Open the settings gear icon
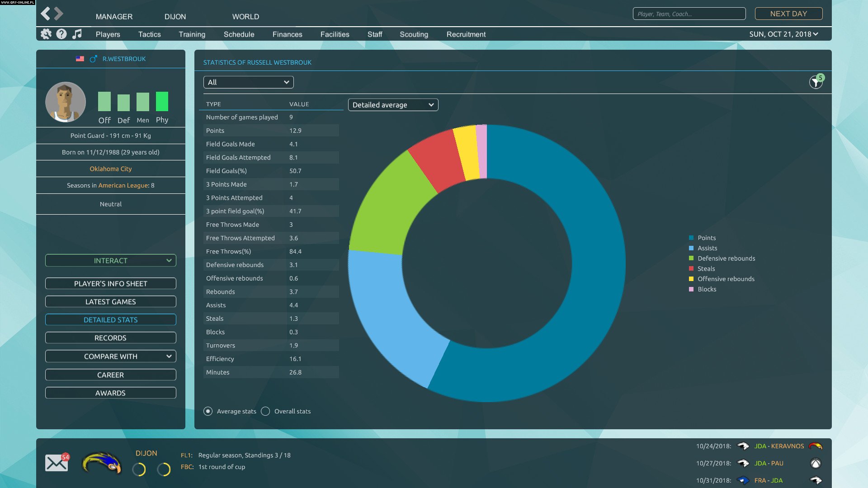Viewport: 868px width, 488px height. click(46, 34)
